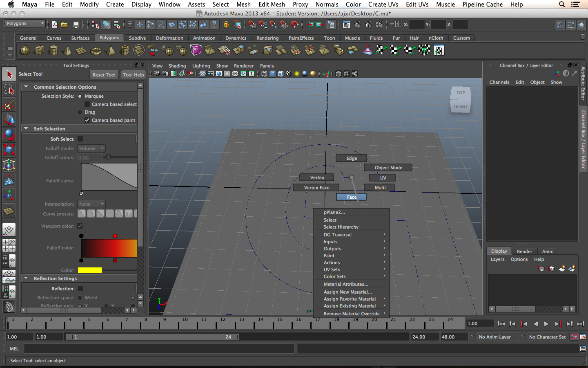This screenshot has height=368, width=588.
Task: Select the Drag selection style radio button
Action: point(80,112)
